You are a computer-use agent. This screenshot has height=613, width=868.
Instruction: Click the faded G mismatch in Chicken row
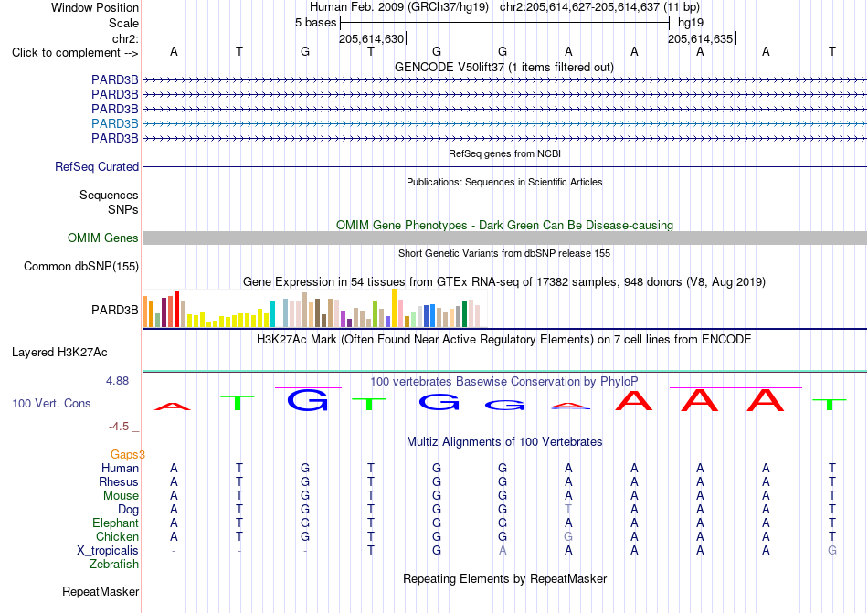tap(568, 536)
